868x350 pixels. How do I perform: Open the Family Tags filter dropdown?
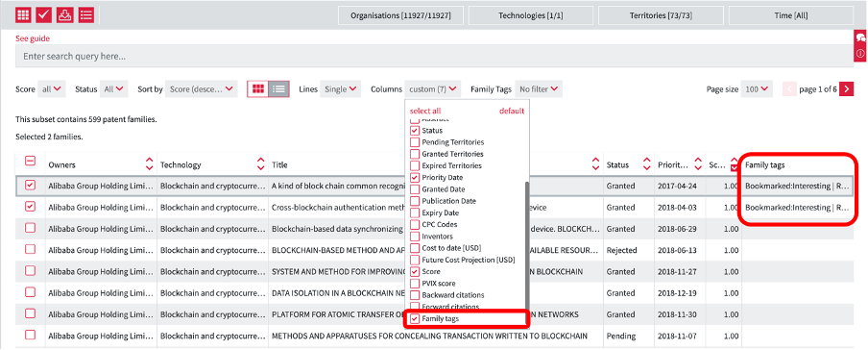539,88
